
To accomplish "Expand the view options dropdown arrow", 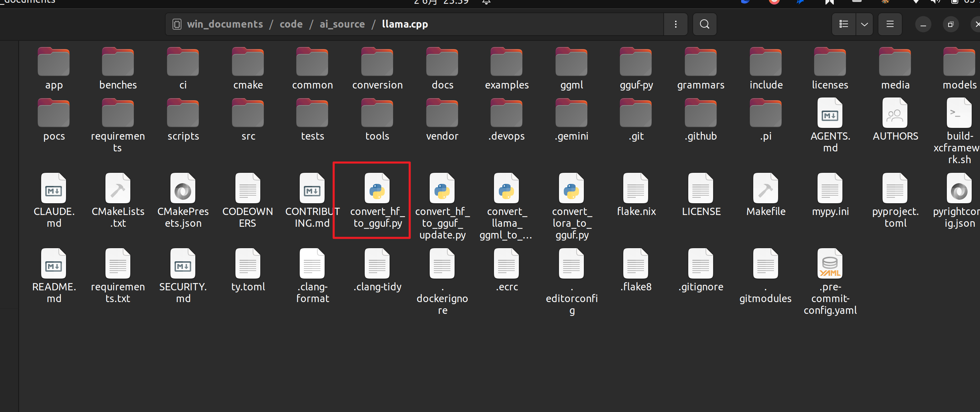I will point(864,24).
